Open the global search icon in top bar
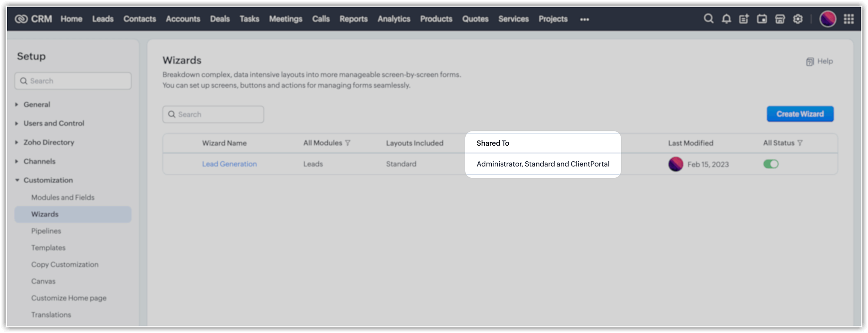868x333 pixels. point(708,19)
